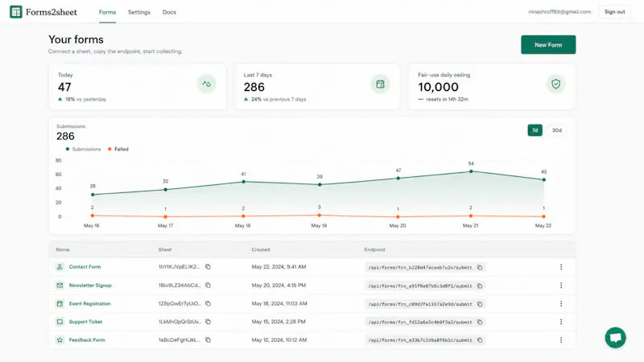Click the fair-use shield check icon
Image resolution: width=644 pixels, height=362 pixels.
[x=555, y=84]
